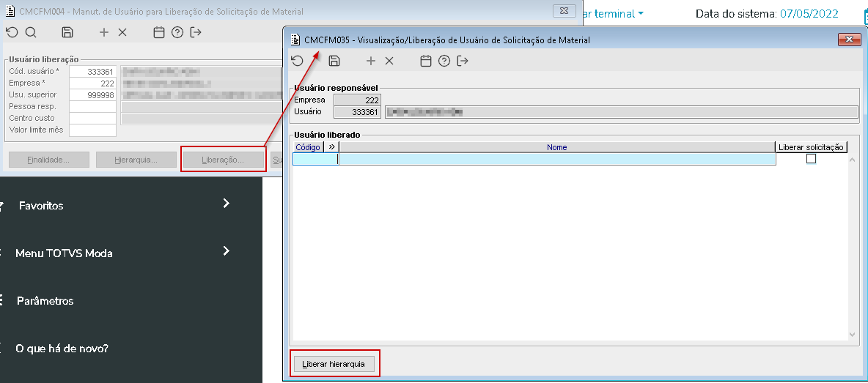Click Código cell in Usuário liberado grid

[315, 159]
